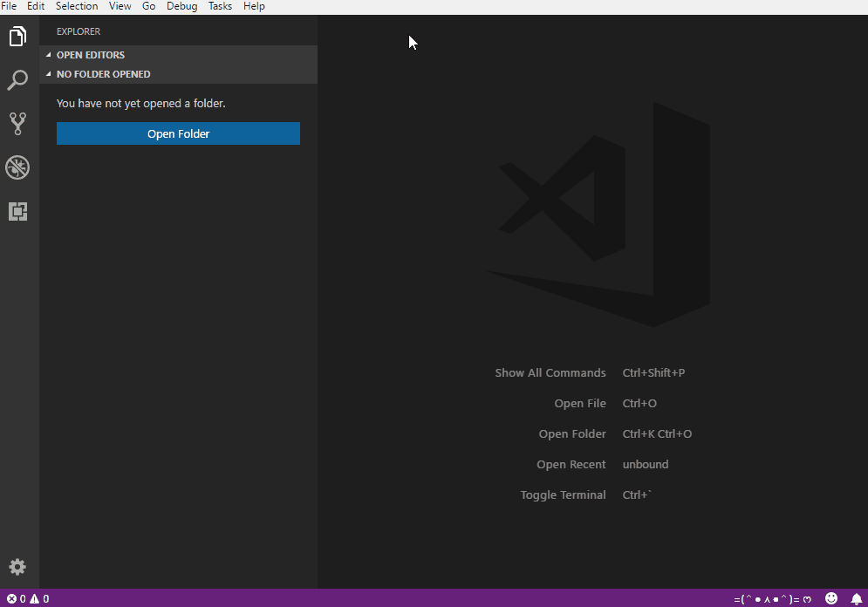
Task: Click the blue Open Folder button
Action: [178, 133]
